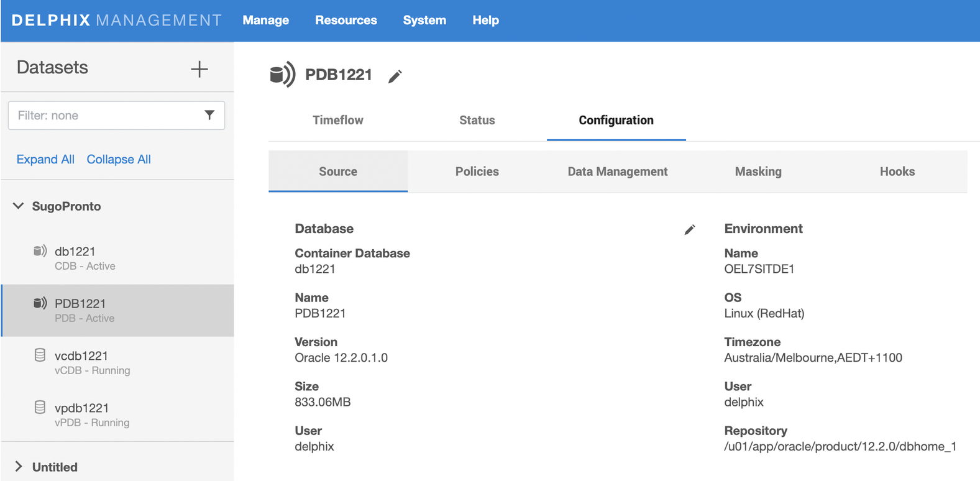Click the pencil icon next to PDB1221 title

pos(395,76)
